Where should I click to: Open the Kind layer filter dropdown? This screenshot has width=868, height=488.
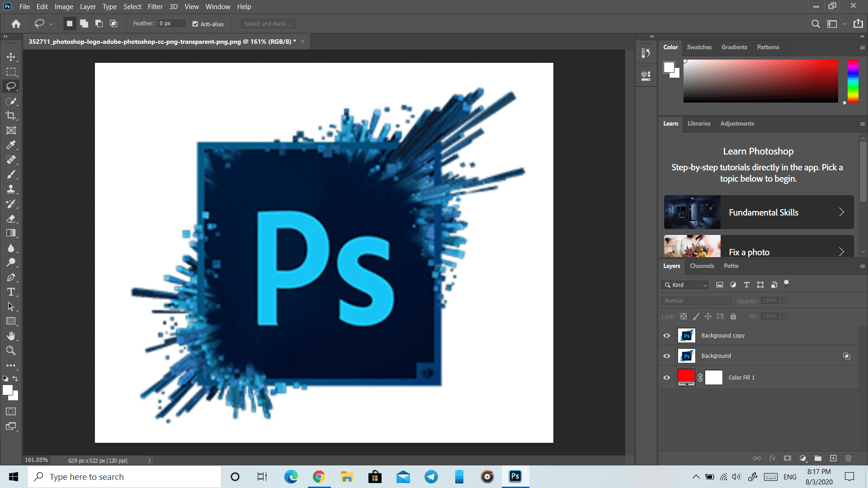[x=685, y=285]
